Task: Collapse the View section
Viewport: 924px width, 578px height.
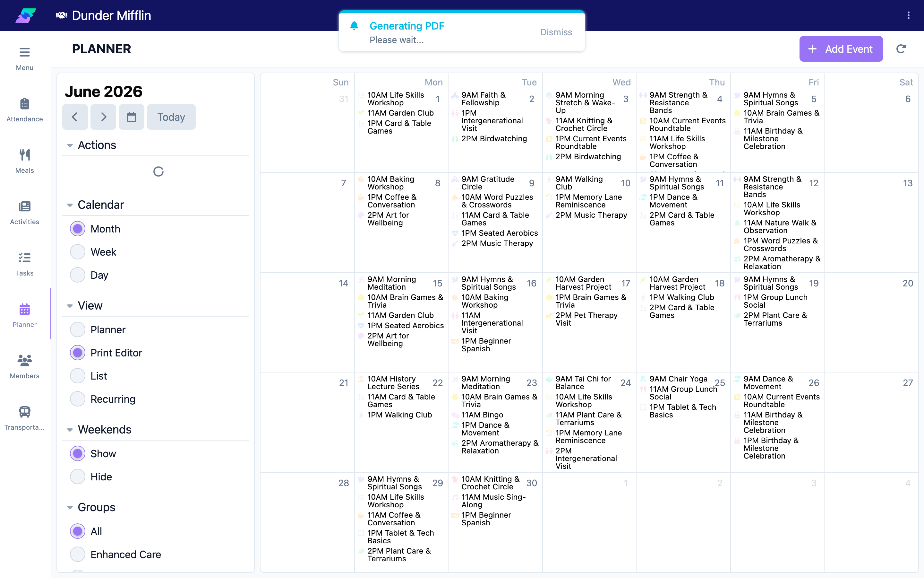Action: (70, 306)
